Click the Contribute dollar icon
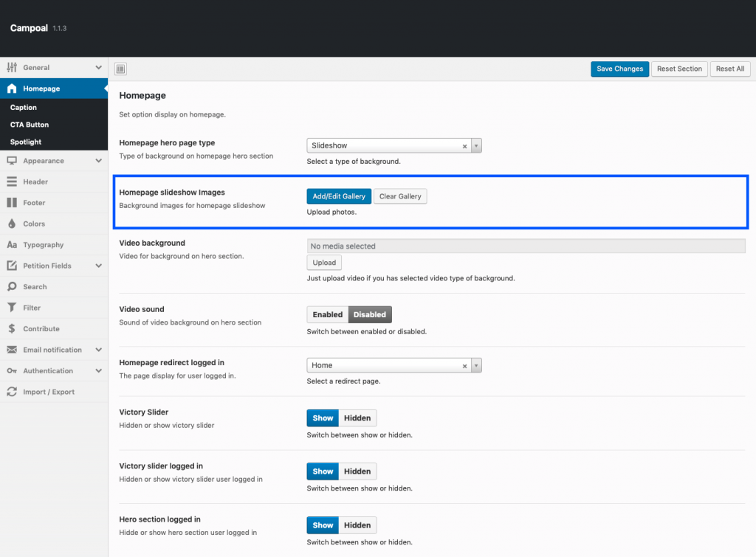756x557 pixels. coord(12,329)
